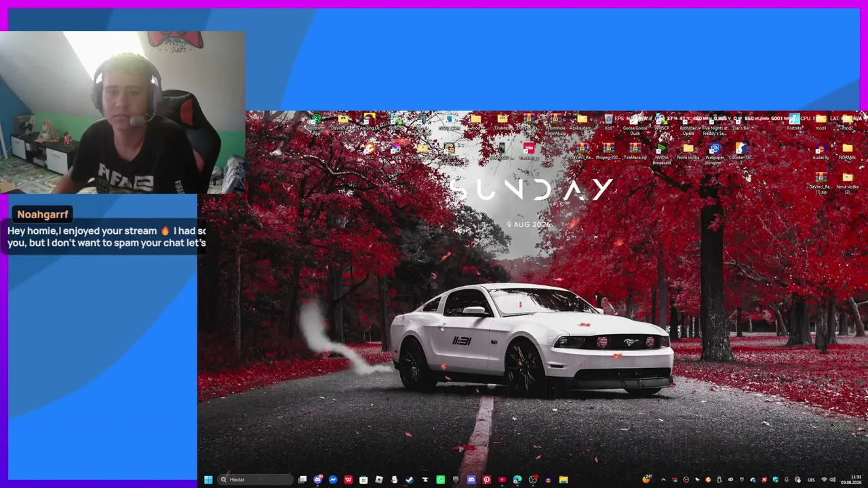The width and height of the screenshot is (868, 488).
Task: Open the GCC desktop shortcut
Action: click(x=370, y=151)
